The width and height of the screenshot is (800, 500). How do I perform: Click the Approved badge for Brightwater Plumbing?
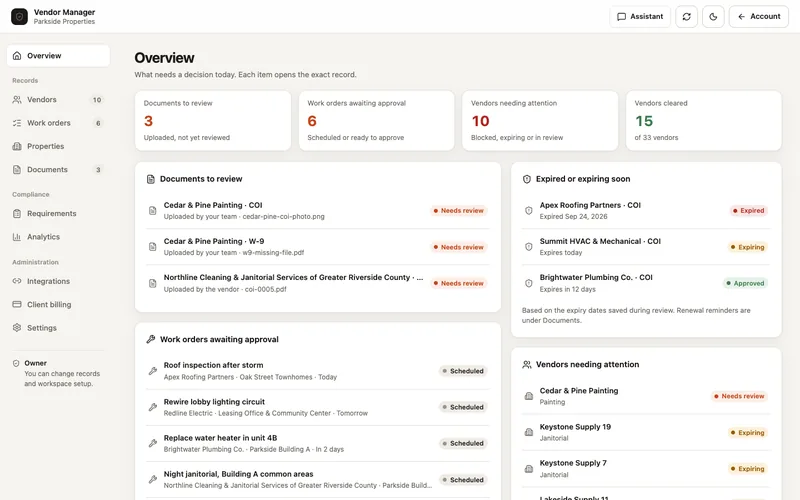pos(745,283)
